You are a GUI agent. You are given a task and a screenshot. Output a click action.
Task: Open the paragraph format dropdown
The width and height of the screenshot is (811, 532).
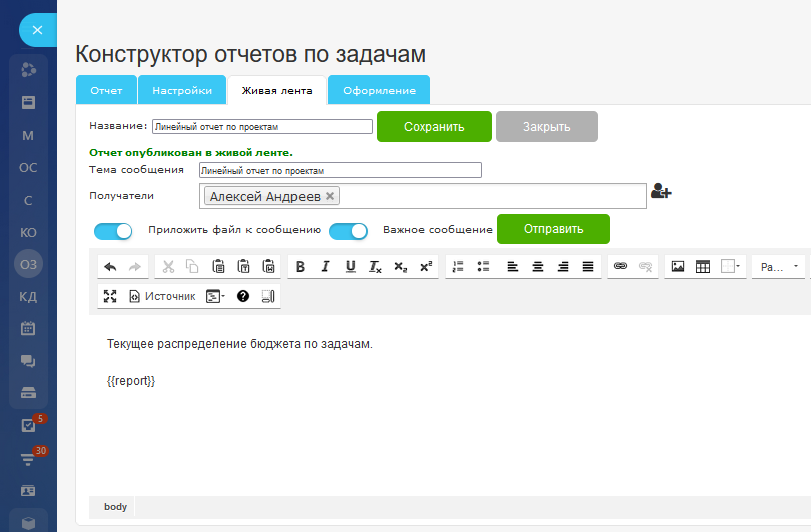(779, 267)
